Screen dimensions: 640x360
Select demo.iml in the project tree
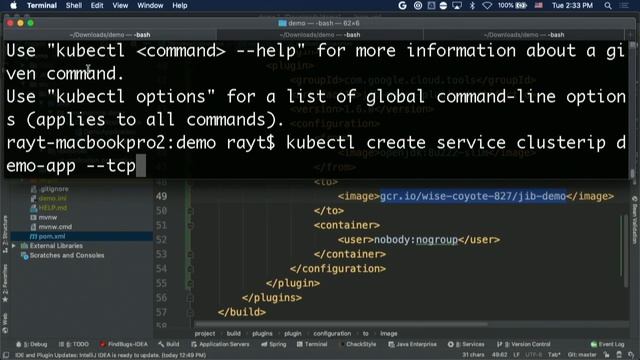click(x=52, y=198)
